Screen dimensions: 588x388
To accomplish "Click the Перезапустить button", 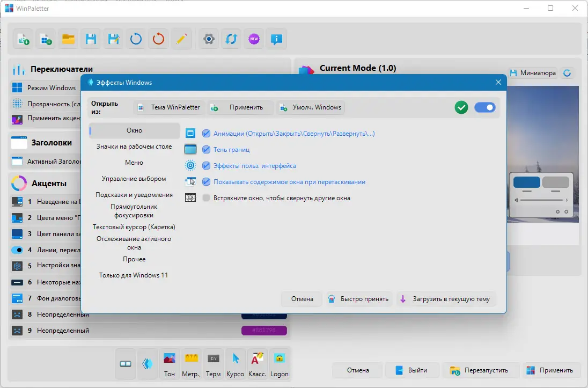I will 480,370.
